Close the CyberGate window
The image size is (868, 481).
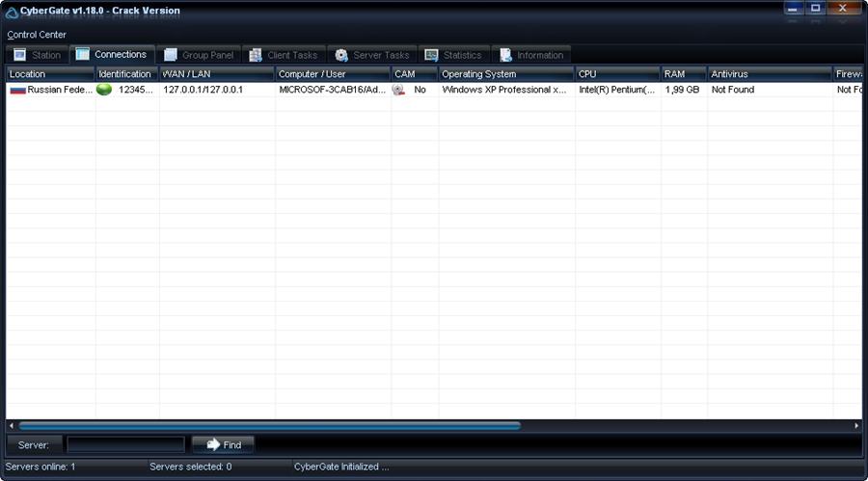tap(844, 9)
